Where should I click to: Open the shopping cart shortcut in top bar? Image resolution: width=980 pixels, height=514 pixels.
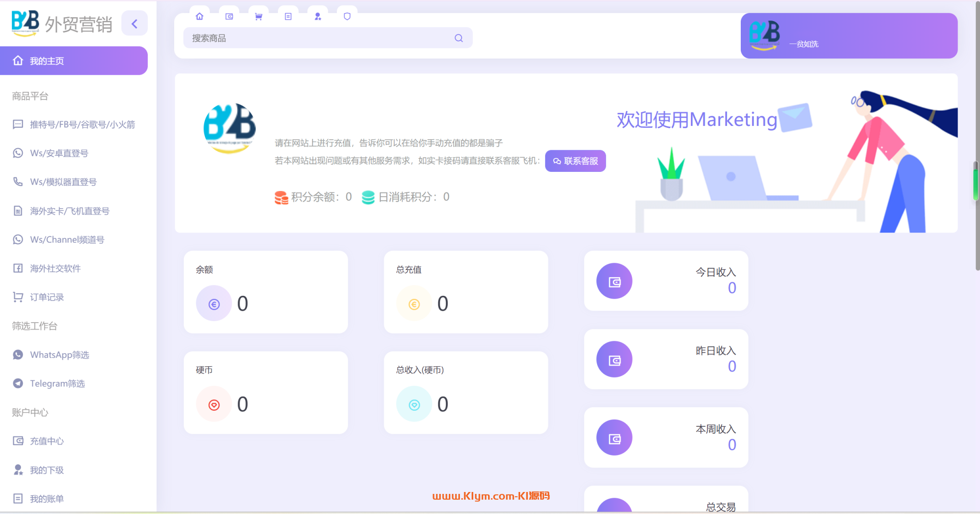258,16
